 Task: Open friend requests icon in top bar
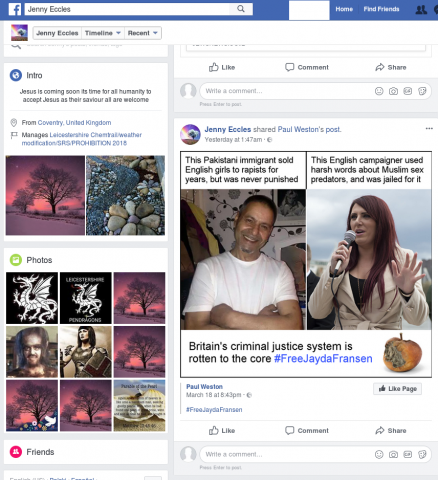point(421,9)
